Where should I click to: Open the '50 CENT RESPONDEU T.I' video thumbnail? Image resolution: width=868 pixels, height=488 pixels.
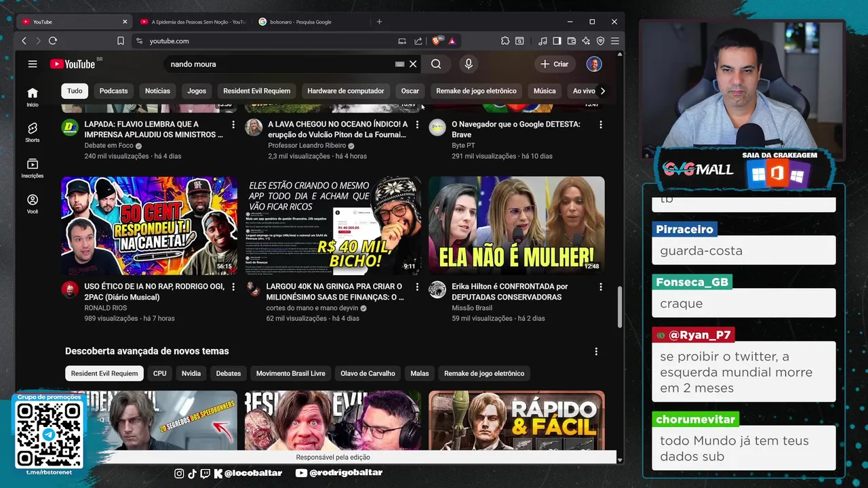pos(149,226)
